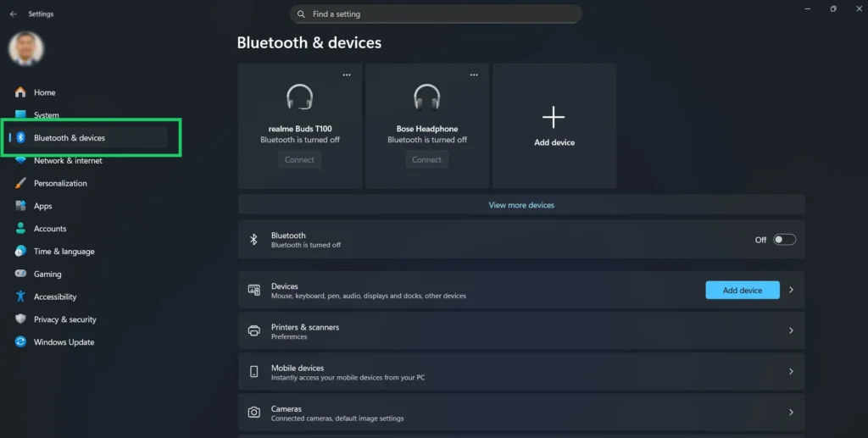The height and width of the screenshot is (438, 868).
Task: Expand Printers & scanners chevron
Action: pyautogui.click(x=791, y=330)
